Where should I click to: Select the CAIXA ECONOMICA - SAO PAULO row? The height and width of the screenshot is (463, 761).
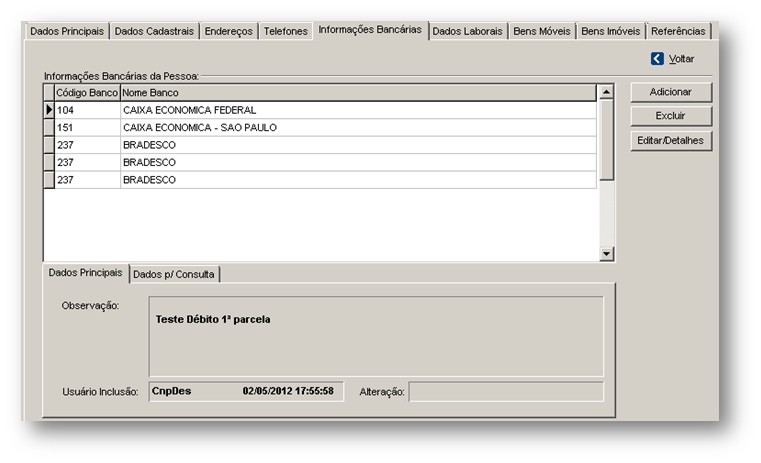(x=320, y=128)
